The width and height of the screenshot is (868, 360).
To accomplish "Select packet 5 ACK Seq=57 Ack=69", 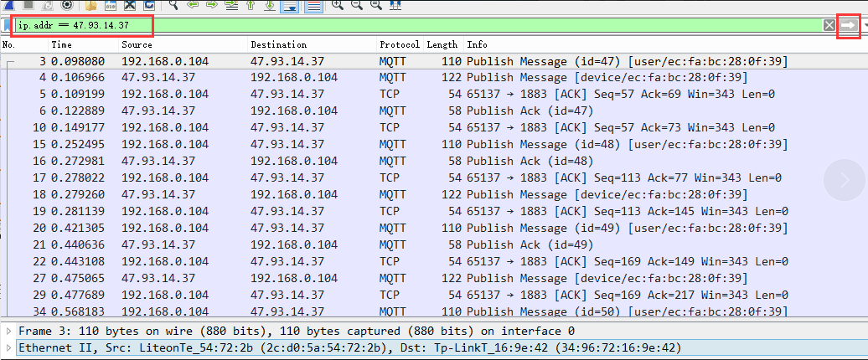I will click(434, 94).
